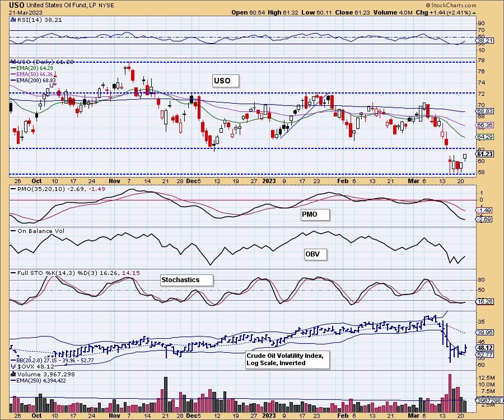Screen dimensions: 504x420
Task: Click the Crude Oil Volatility Index annotation
Action: (x=288, y=360)
